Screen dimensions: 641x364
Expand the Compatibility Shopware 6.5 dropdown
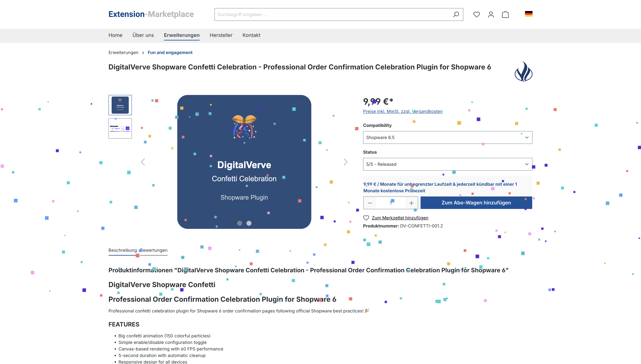pyautogui.click(x=448, y=137)
